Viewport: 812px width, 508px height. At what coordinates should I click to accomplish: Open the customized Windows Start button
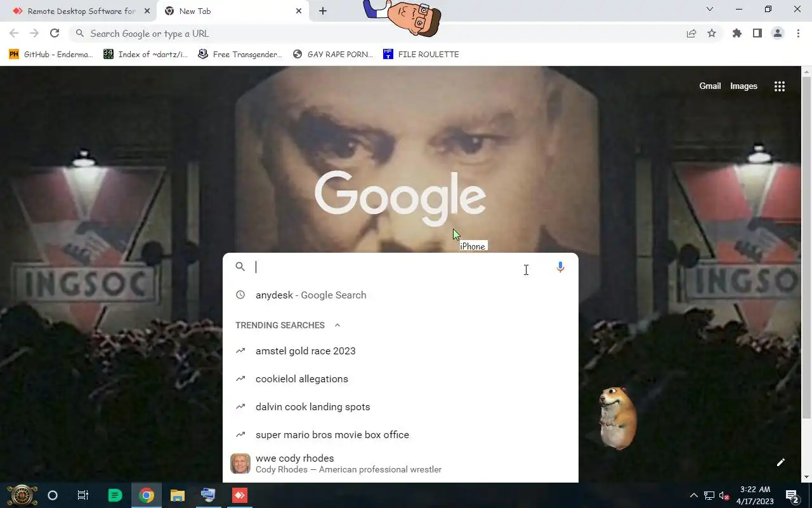coord(22,495)
